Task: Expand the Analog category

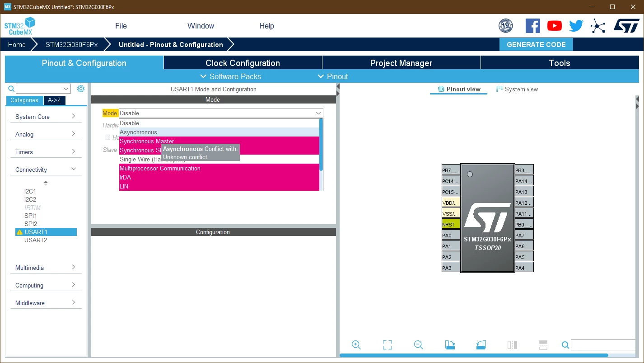Action: 46,134
